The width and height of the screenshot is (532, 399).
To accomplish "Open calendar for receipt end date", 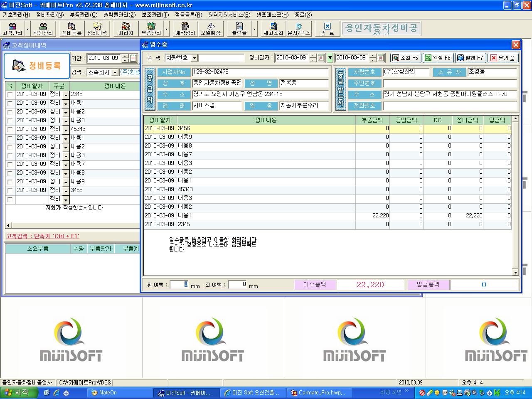I will [x=381, y=58].
